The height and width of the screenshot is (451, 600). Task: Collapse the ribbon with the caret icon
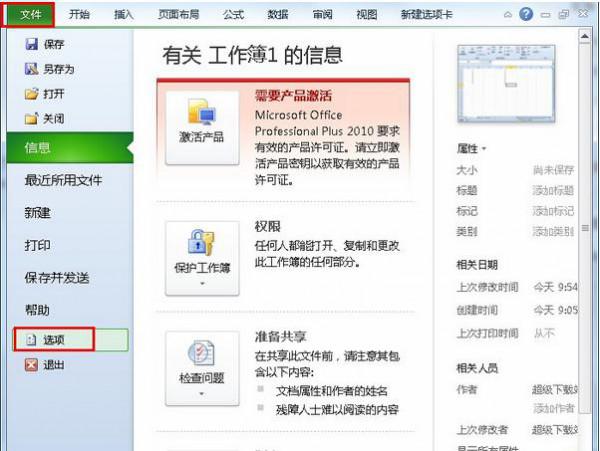click(x=507, y=15)
